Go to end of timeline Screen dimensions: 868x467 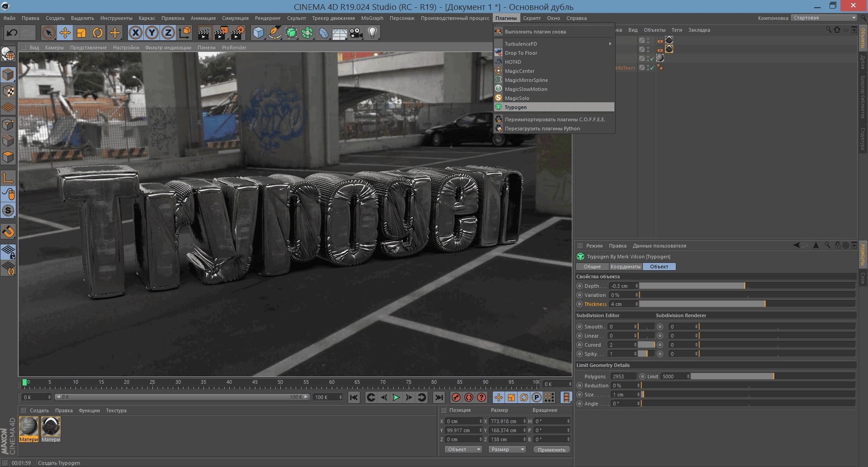pos(439,397)
